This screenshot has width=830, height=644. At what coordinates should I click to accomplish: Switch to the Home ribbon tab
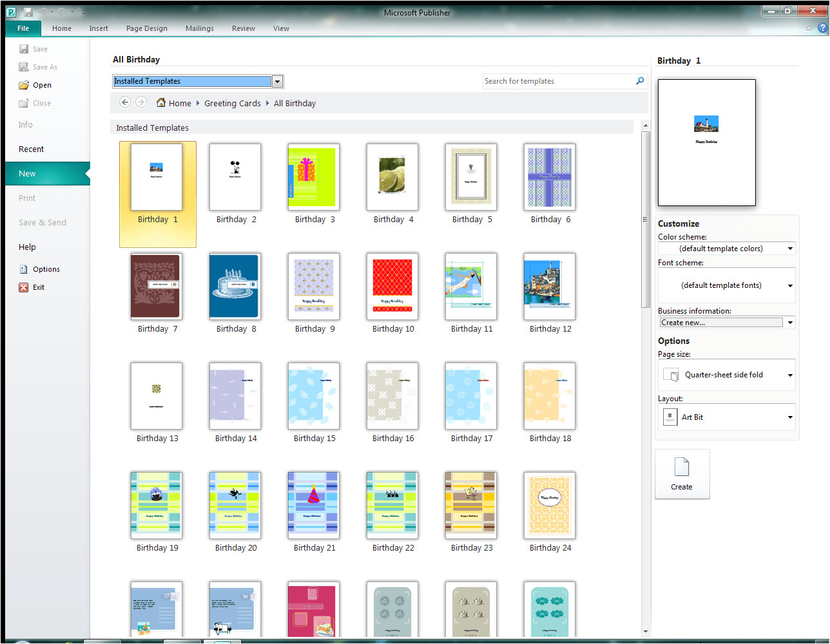62,28
